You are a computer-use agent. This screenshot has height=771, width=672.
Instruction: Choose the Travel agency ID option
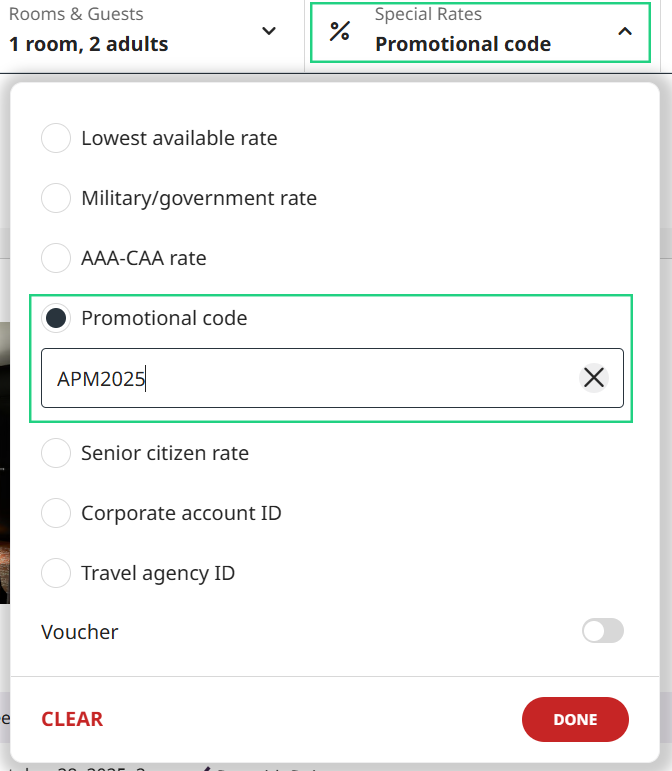point(56,573)
